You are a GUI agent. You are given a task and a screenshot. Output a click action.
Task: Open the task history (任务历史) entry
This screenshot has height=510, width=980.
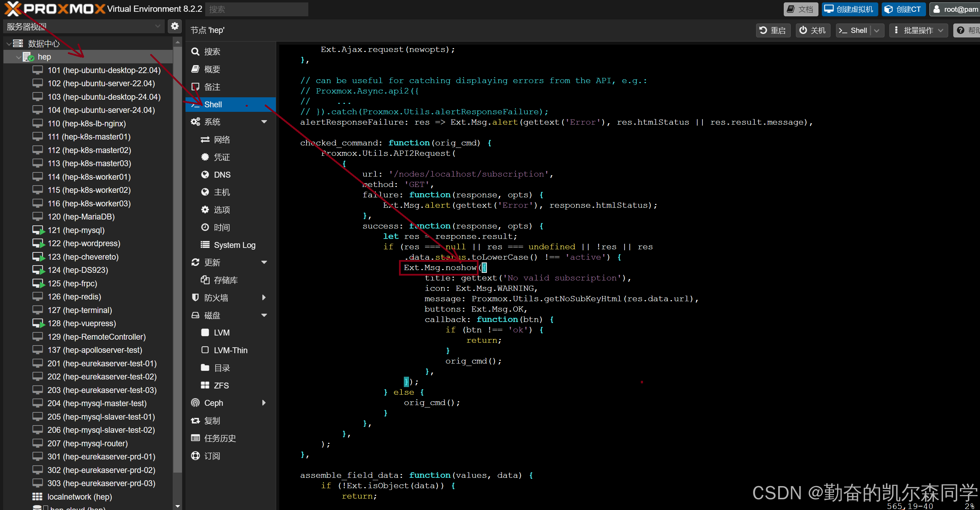tap(219, 438)
